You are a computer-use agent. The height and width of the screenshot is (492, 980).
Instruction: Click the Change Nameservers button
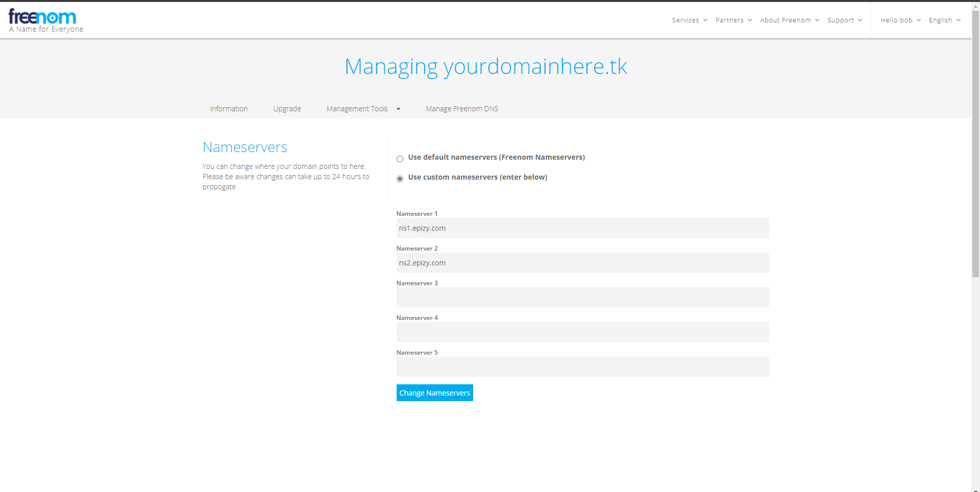tap(434, 392)
